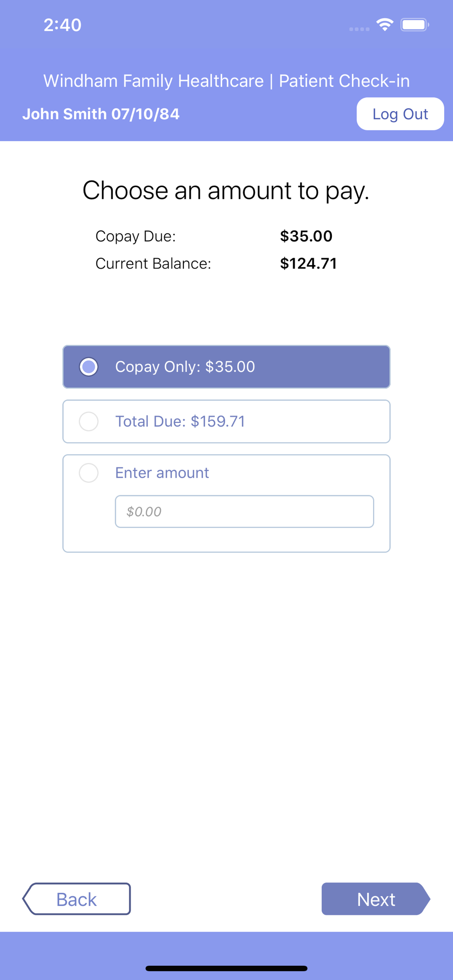The image size is (453, 980).
Task: Click the Current Balance $124.71 value
Action: (308, 264)
